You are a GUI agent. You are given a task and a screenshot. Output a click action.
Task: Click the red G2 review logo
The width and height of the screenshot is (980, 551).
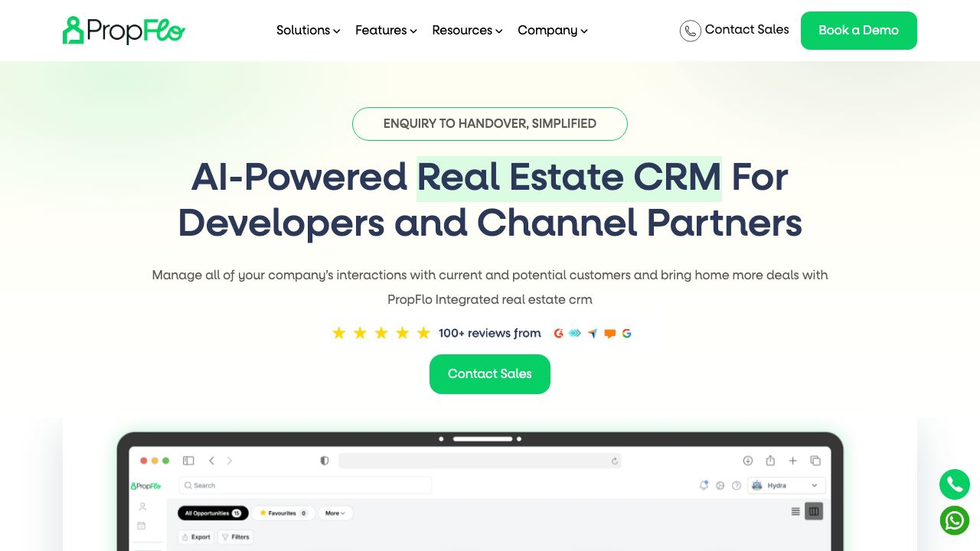558,333
